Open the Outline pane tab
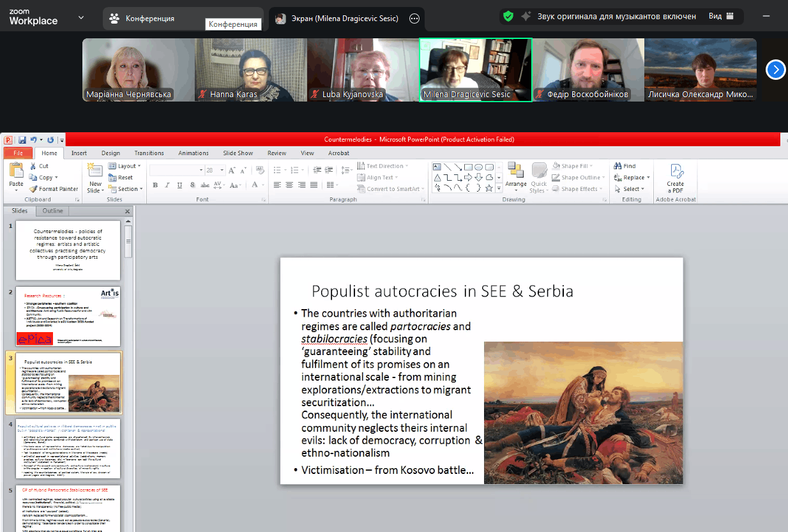The image size is (788, 532). (53, 211)
